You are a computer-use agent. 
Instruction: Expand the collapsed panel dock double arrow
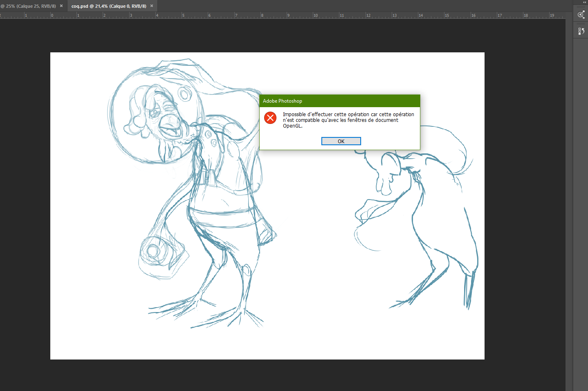(584, 2)
